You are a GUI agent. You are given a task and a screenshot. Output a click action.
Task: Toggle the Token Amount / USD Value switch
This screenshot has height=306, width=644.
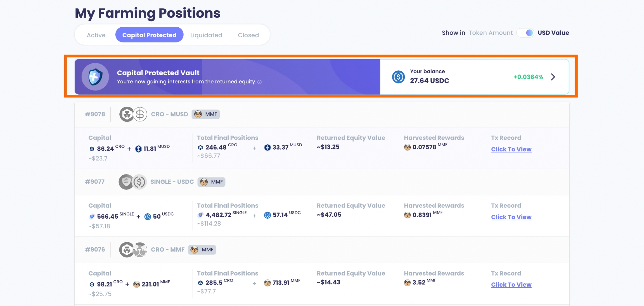pos(525,33)
